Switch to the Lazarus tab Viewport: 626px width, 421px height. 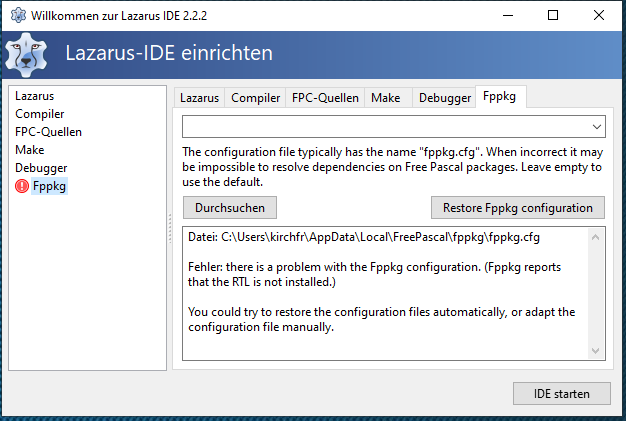coord(199,98)
